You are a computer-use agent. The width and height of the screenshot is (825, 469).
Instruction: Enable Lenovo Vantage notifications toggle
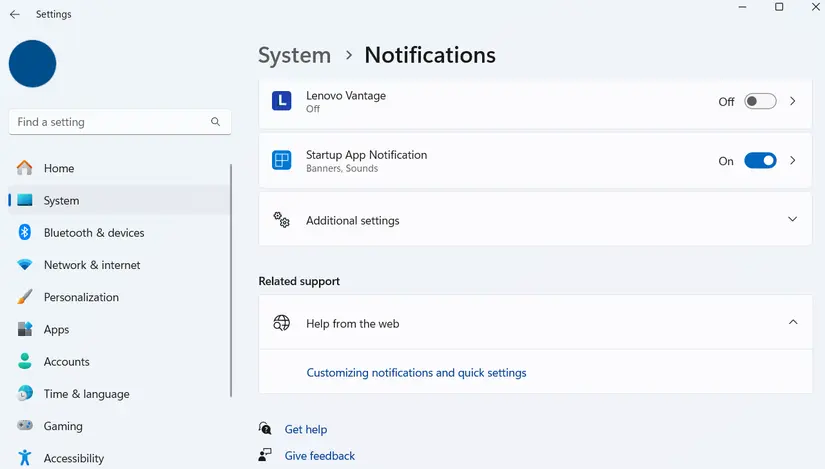pos(760,101)
